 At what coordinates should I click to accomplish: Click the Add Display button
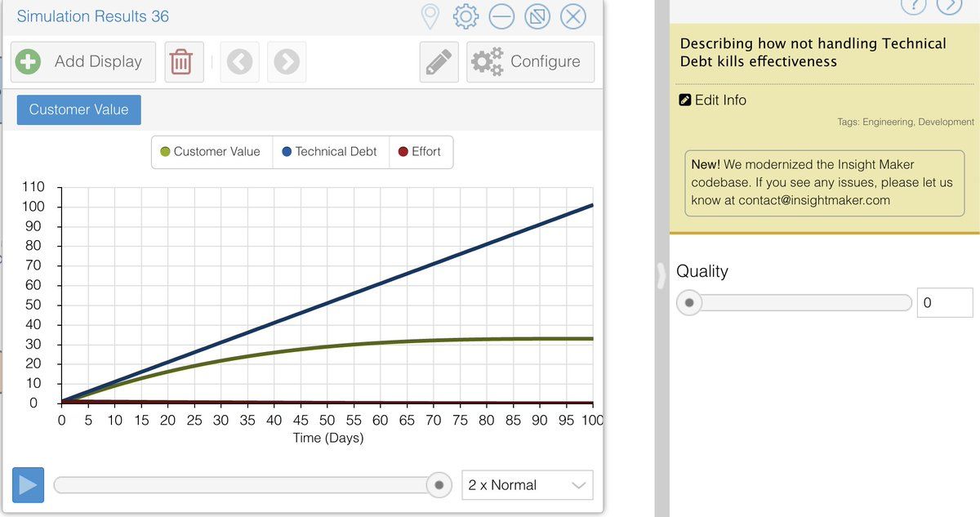83,62
